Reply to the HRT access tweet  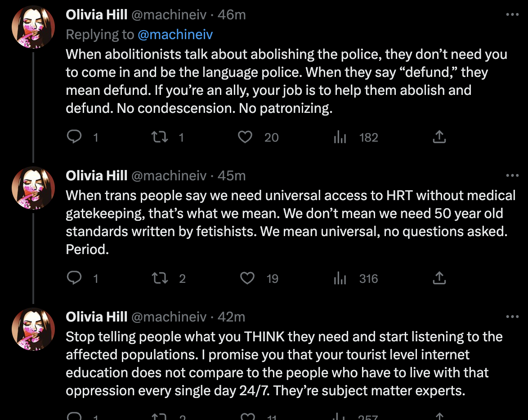point(73,279)
